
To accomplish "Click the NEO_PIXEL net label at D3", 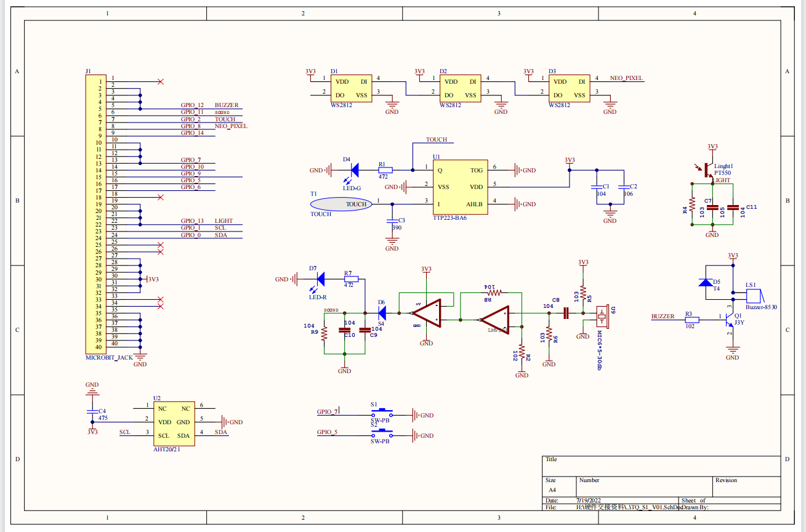I will click(626, 78).
